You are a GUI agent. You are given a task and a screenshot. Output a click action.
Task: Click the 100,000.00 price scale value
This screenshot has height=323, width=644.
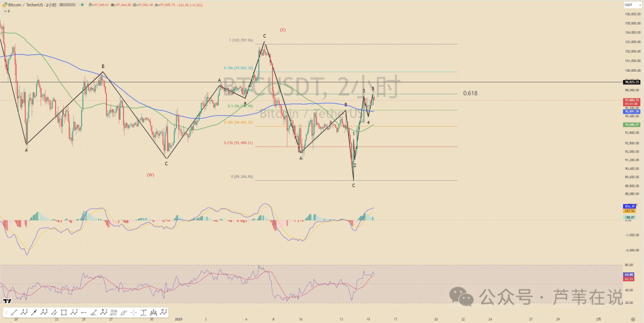(x=633, y=70)
